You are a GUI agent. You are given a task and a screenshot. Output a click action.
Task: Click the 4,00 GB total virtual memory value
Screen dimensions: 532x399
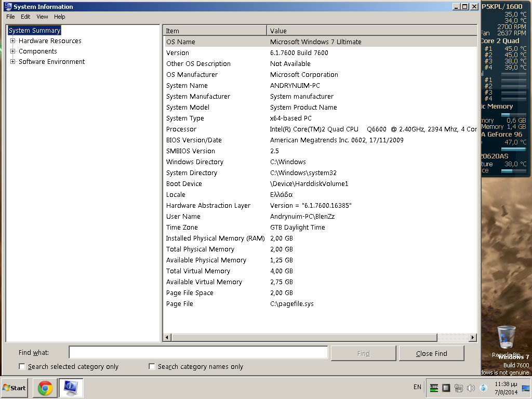point(281,271)
